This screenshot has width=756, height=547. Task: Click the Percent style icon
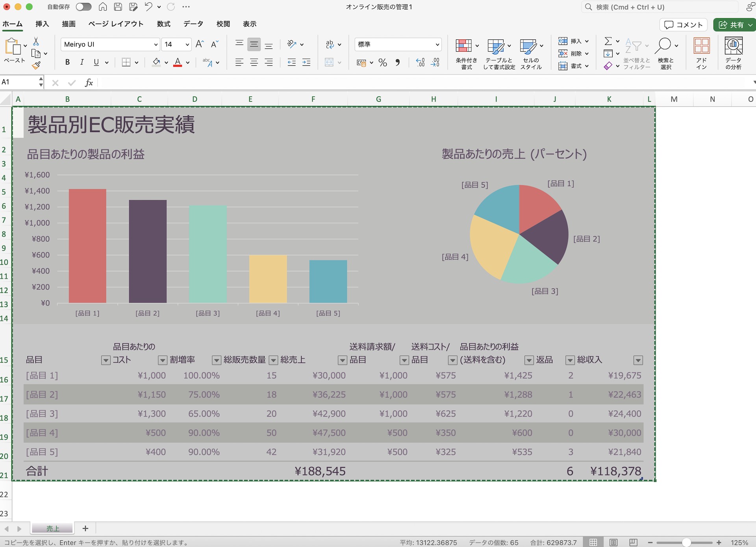tap(383, 62)
